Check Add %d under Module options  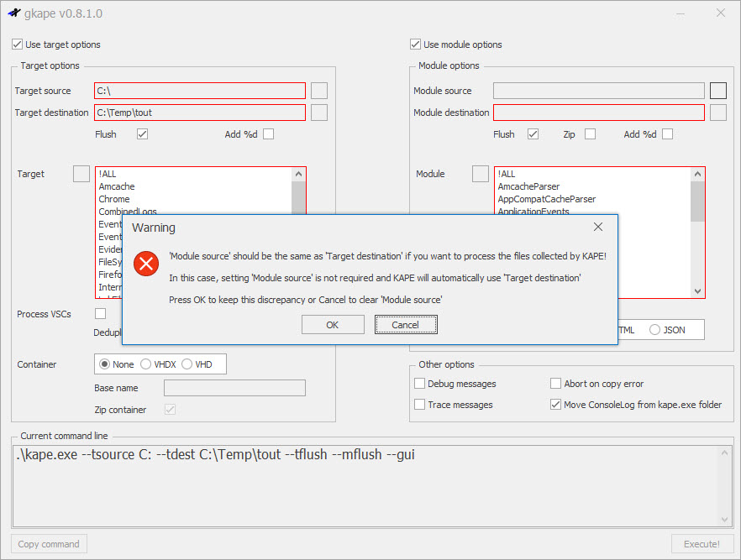[x=667, y=134]
